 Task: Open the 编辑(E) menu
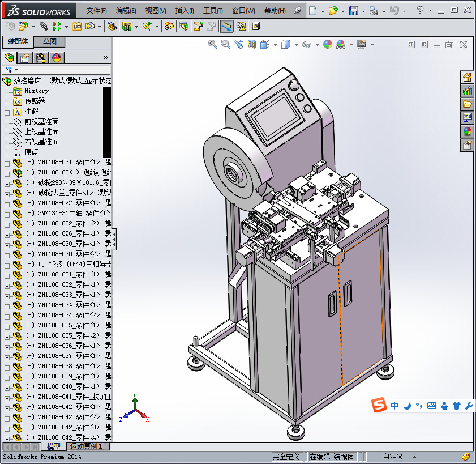click(x=126, y=11)
